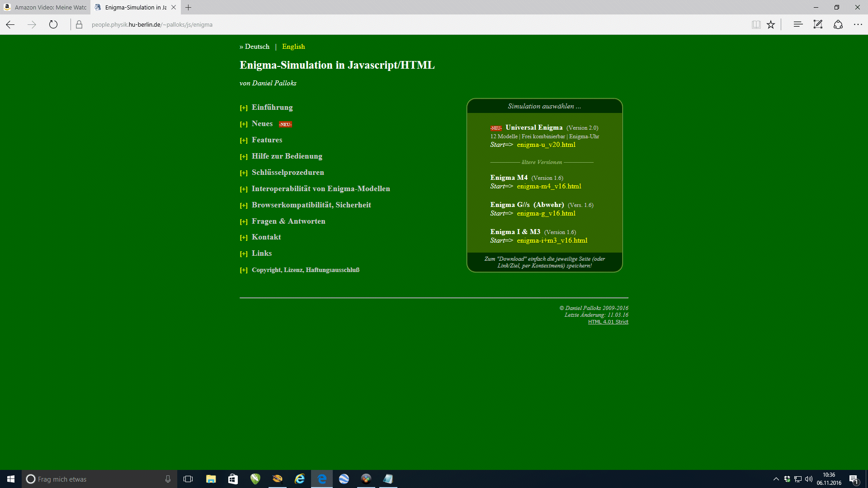Viewport: 868px width, 488px height.
Task: Open the web note pen icon
Action: (x=818, y=24)
